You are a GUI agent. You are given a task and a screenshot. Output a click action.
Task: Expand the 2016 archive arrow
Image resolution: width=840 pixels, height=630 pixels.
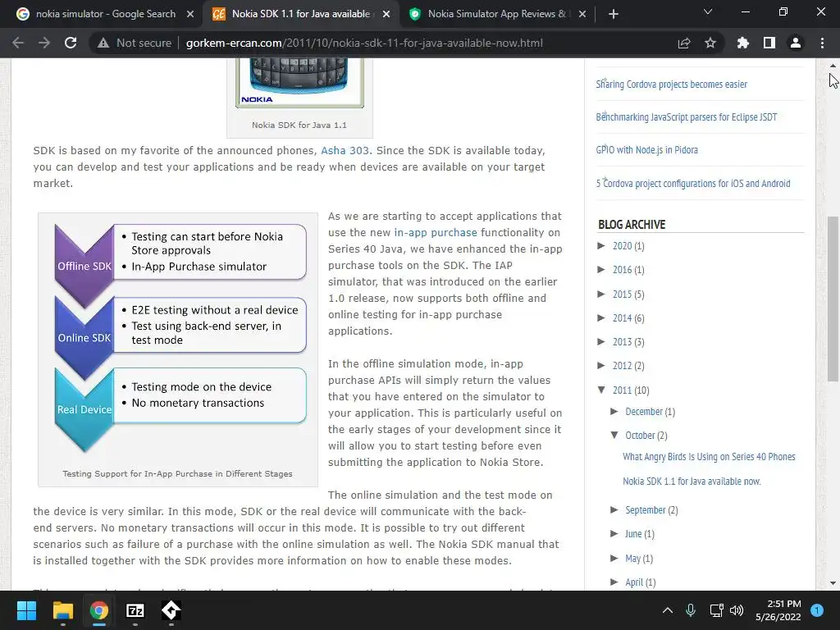601,269
